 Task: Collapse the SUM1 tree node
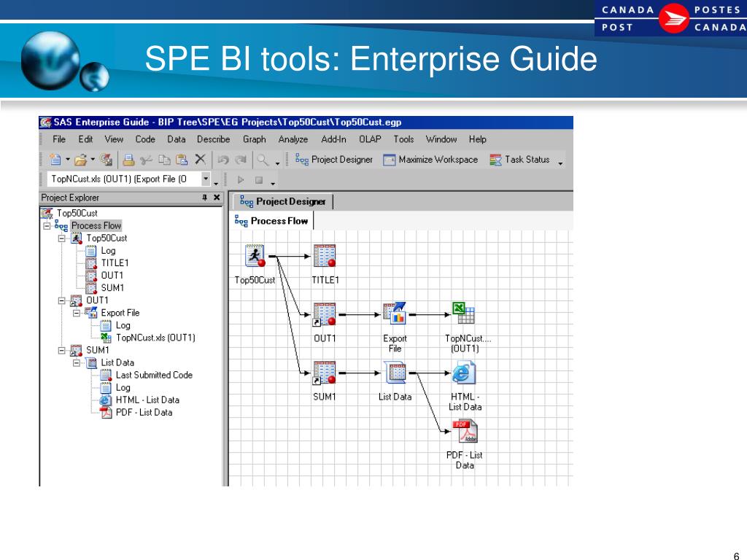tap(61, 350)
